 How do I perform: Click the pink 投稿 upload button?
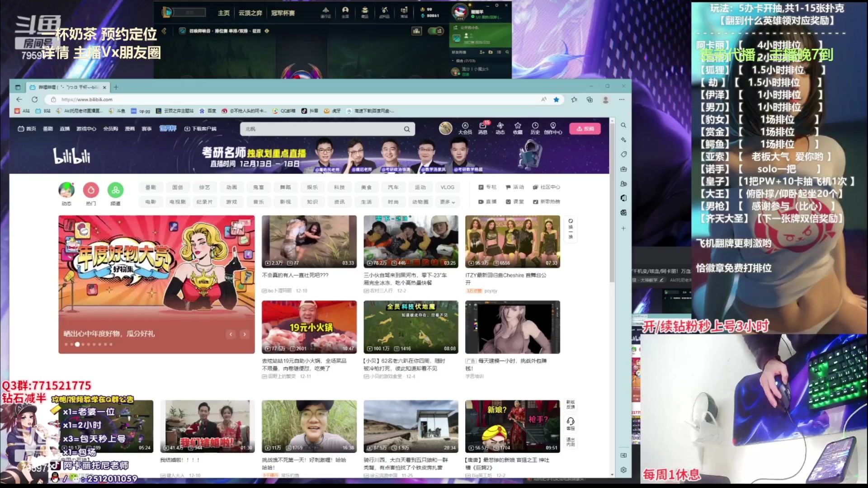point(585,129)
